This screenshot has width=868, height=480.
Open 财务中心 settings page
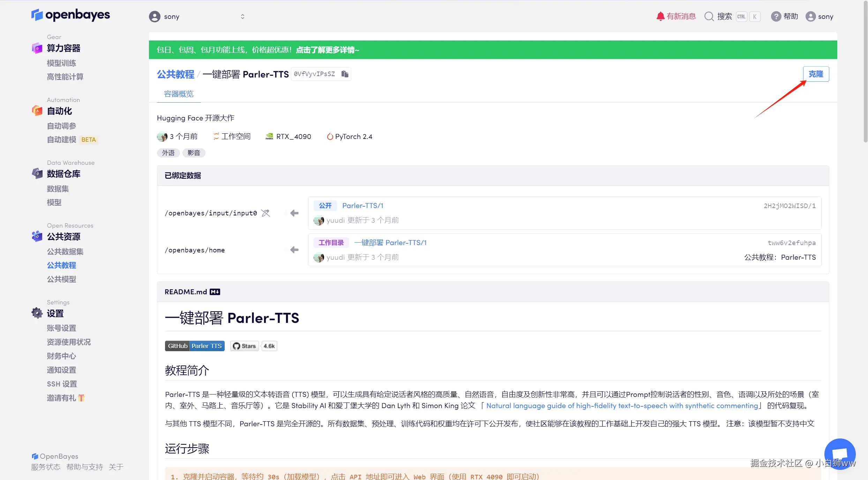tap(61, 356)
